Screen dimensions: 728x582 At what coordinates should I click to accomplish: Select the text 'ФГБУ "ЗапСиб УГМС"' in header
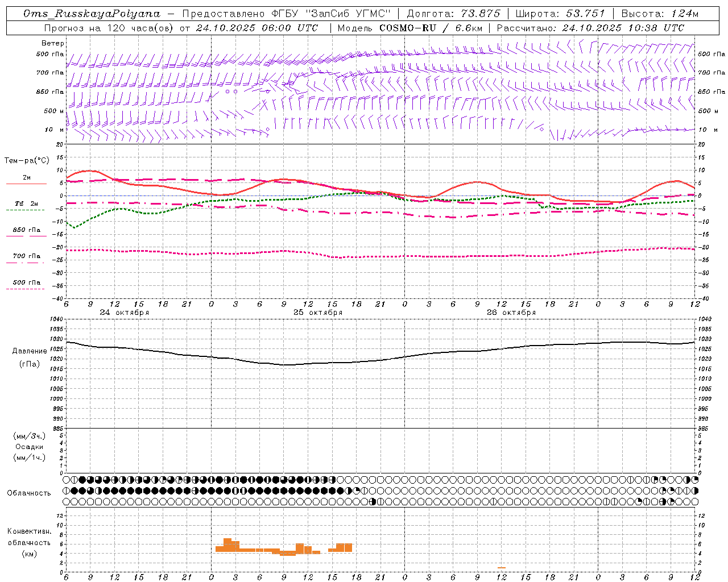[332, 13]
